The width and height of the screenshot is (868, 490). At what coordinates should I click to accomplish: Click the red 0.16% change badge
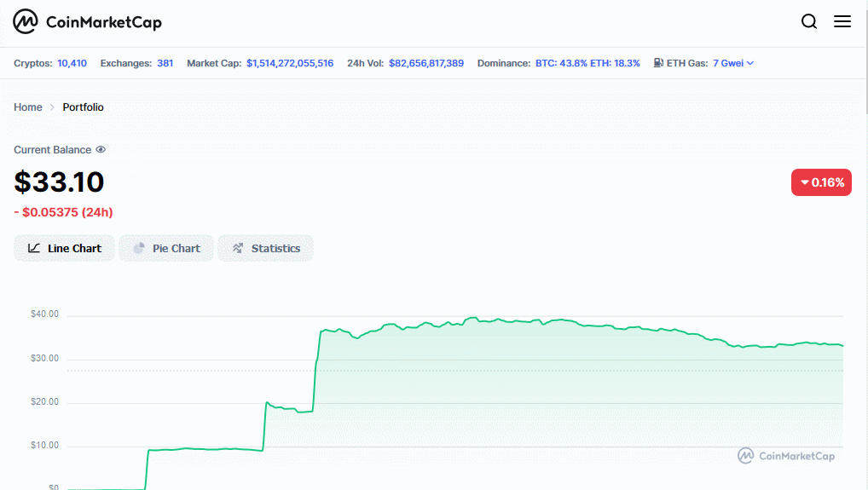[x=821, y=182]
